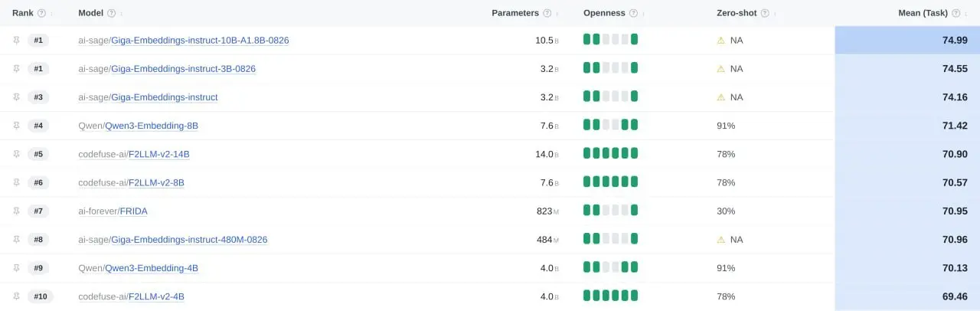Select the 69.46 mean task score
The width and height of the screenshot is (980, 311).
pyautogui.click(x=955, y=296)
